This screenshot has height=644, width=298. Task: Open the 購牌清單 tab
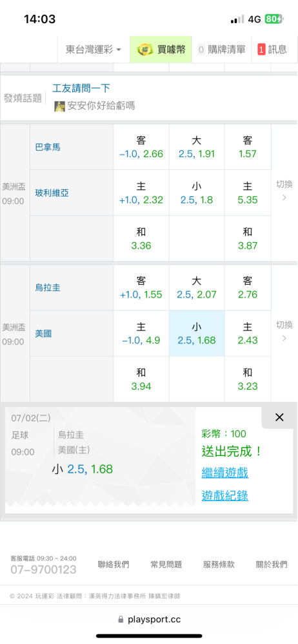click(x=221, y=50)
